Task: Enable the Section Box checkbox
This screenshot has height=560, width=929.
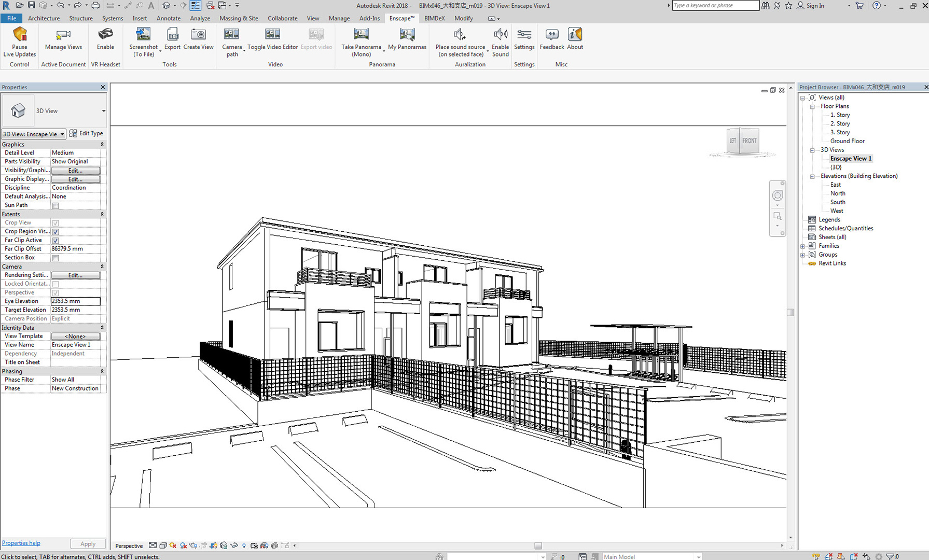Action: [x=56, y=258]
